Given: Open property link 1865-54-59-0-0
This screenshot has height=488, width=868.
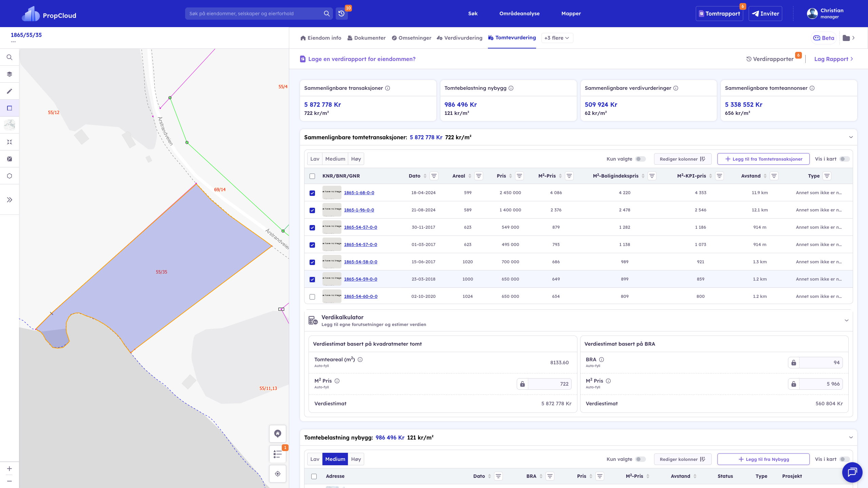Looking at the screenshot, I should (360, 279).
